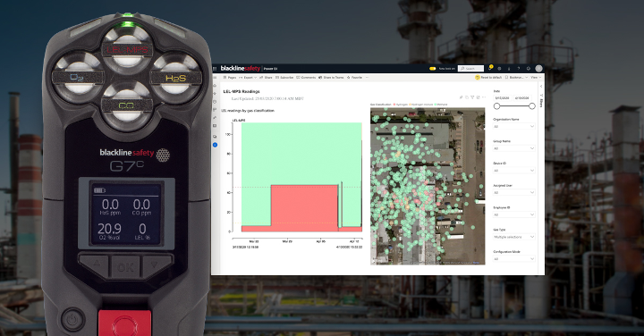Open Comments in the toolbar
The width and height of the screenshot is (644, 336).
(x=306, y=78)
